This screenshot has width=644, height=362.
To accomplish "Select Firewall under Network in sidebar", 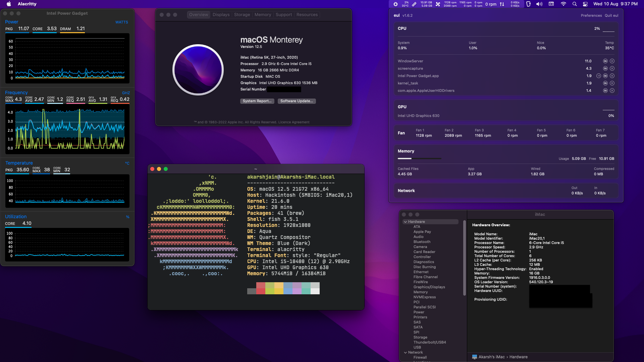I will [420, 357].
